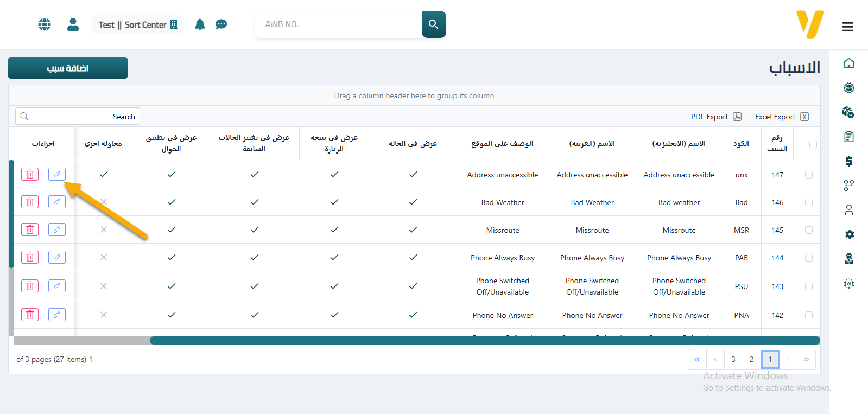Go to page 2 of results
The height and width of the screenshot is (414, 868).
(x=751, y=359)
